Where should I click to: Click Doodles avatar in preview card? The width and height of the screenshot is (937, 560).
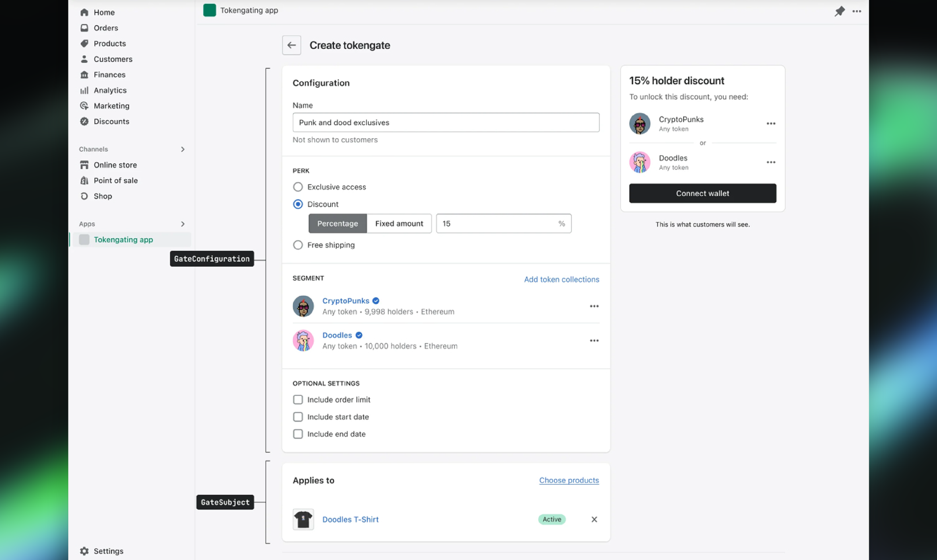coord(640,162)
